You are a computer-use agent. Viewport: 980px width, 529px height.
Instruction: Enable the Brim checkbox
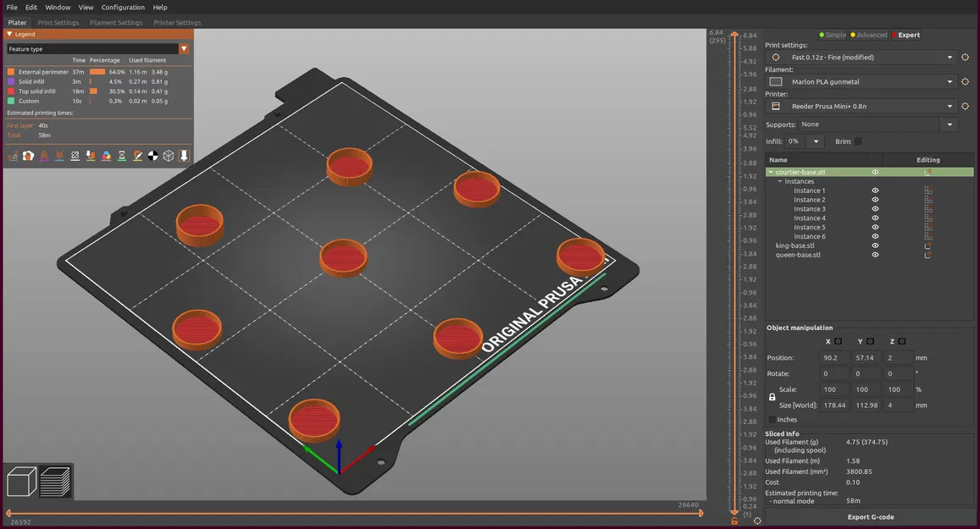coord(858,142)
